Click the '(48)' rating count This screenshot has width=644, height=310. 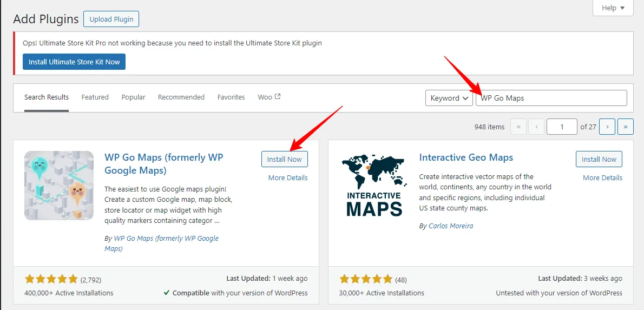point(401,280)
